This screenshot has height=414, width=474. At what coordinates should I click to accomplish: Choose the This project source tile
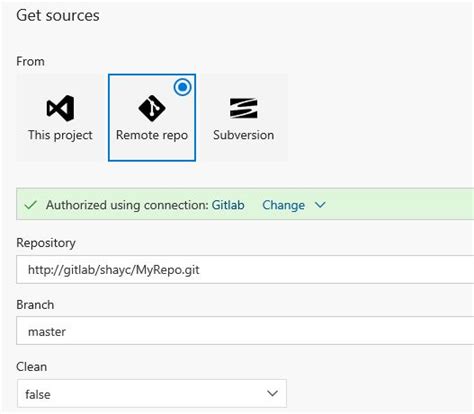60,117
